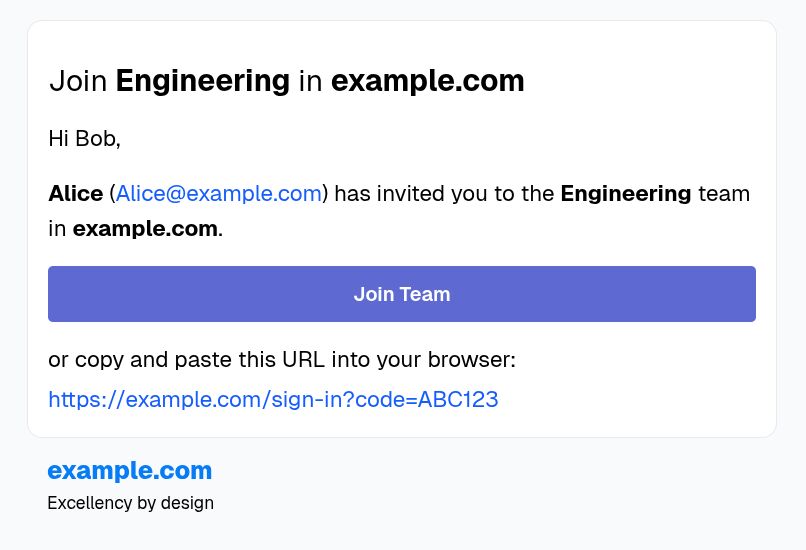Click the 'has invited you to the' text

click(x=444, y=193)
